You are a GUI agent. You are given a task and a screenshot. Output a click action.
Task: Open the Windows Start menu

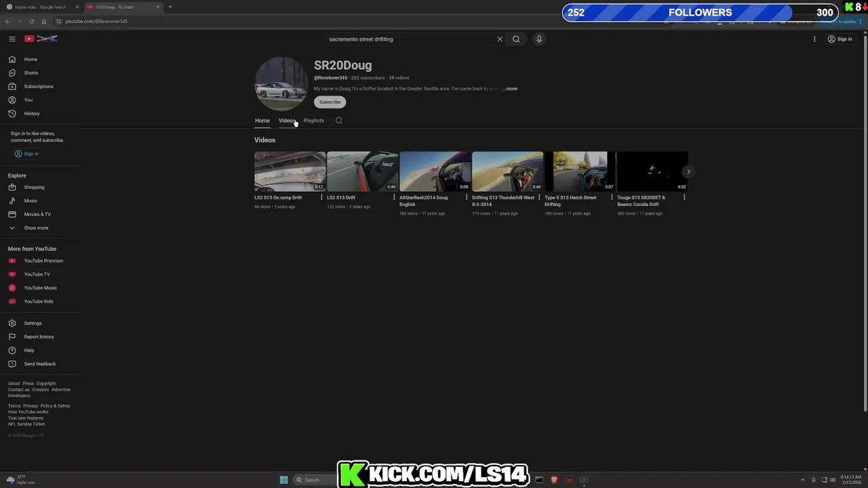point(283,480)
